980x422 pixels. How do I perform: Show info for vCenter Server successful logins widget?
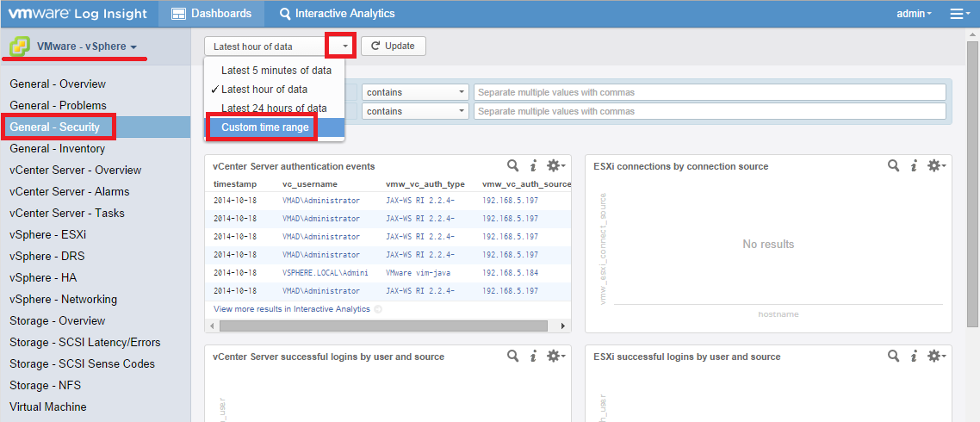pos(533,356)
